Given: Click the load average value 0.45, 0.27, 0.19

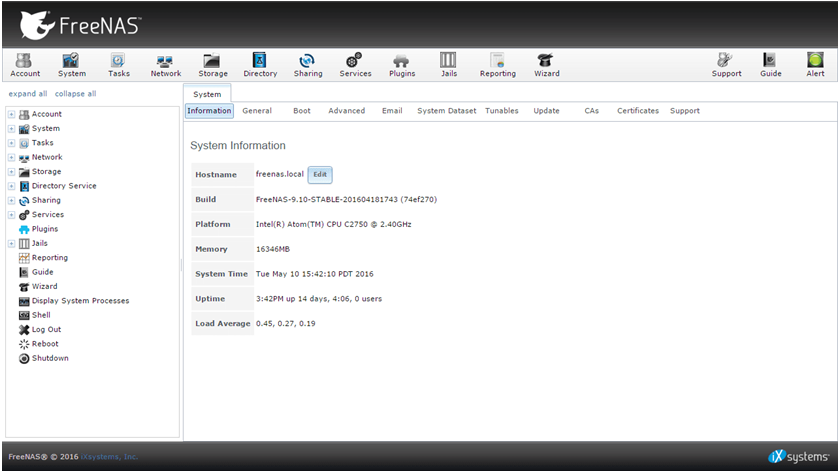Looking at the screenshot, I should 285,323.
